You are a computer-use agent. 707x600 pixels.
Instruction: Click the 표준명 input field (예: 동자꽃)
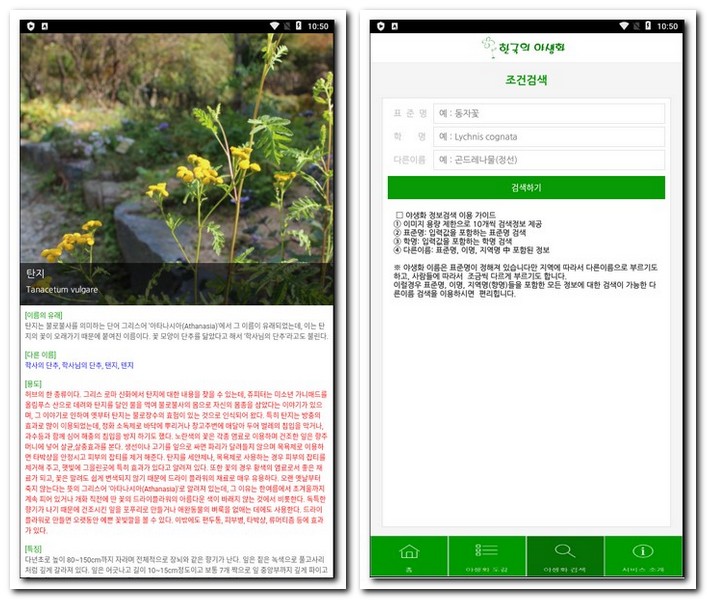click(549, 113)
